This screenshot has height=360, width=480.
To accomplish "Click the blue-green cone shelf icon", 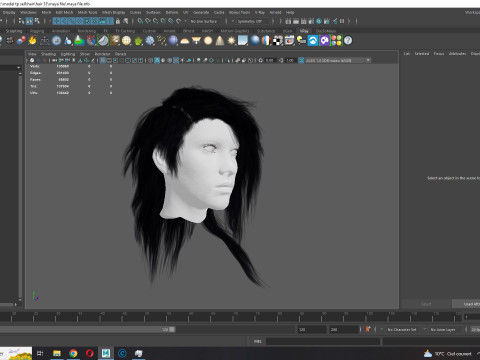I will pos(79,41).
